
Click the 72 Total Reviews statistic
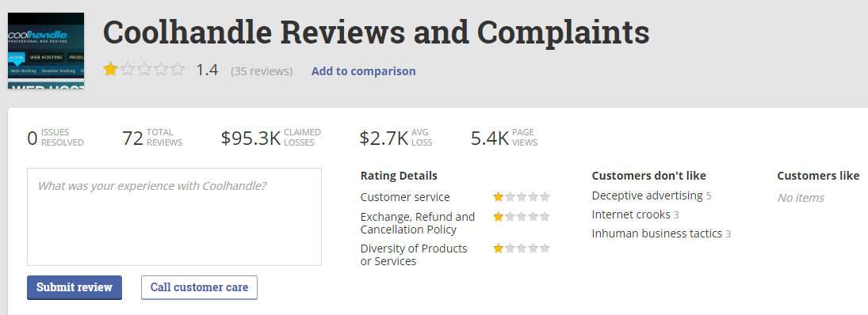point(152,138)
